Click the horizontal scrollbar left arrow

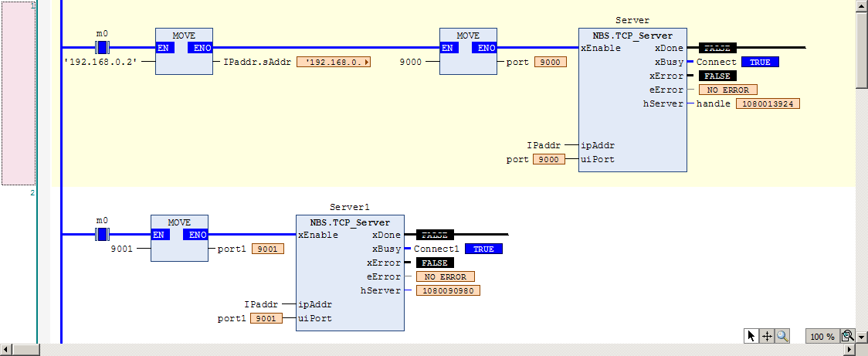[5, 350]
